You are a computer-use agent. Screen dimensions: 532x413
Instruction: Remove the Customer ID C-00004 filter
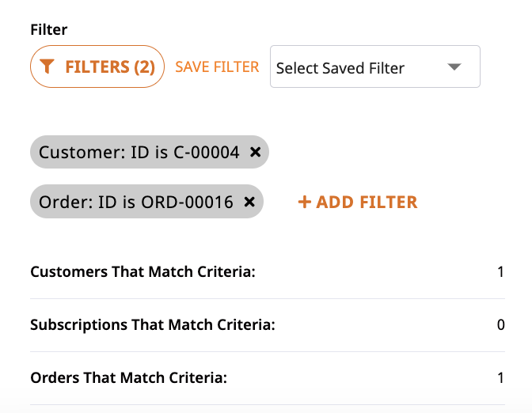pyautogui.click(x=255, y=152)
